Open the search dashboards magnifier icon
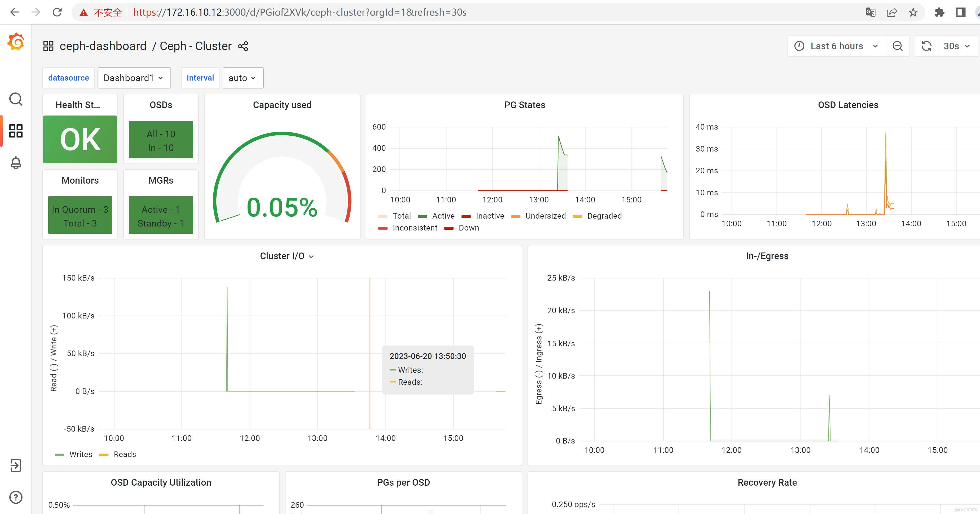Screen dimensions: 980x514 click(x=16, y=99)
